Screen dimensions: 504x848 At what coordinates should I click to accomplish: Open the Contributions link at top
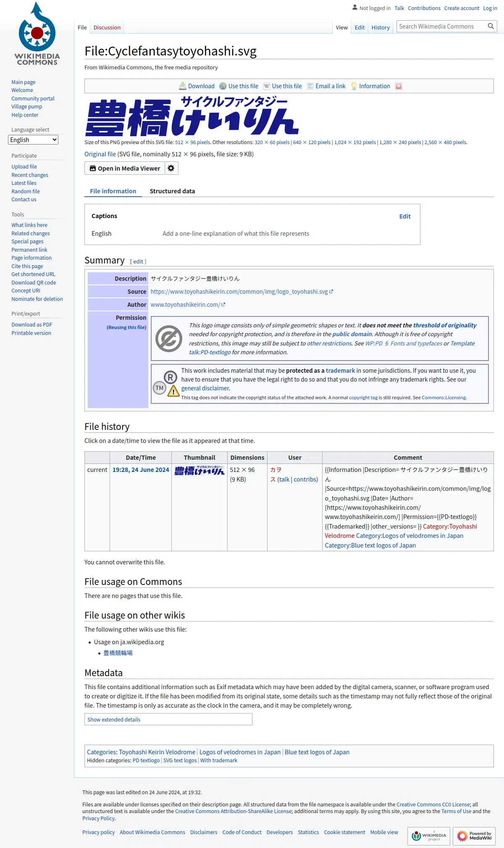pyautogui.click(x=424, y=8)
